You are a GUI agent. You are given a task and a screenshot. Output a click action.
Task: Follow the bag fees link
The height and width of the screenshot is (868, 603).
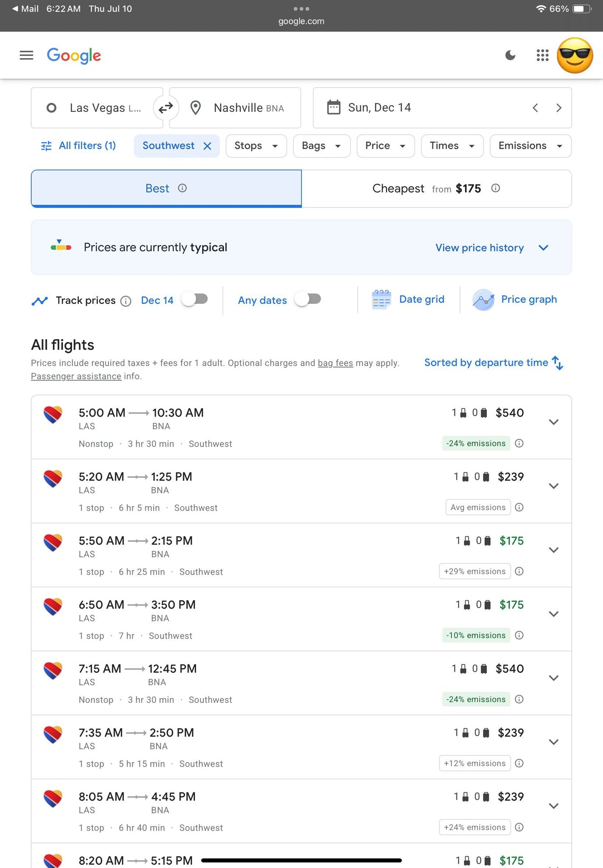[335, 363]
